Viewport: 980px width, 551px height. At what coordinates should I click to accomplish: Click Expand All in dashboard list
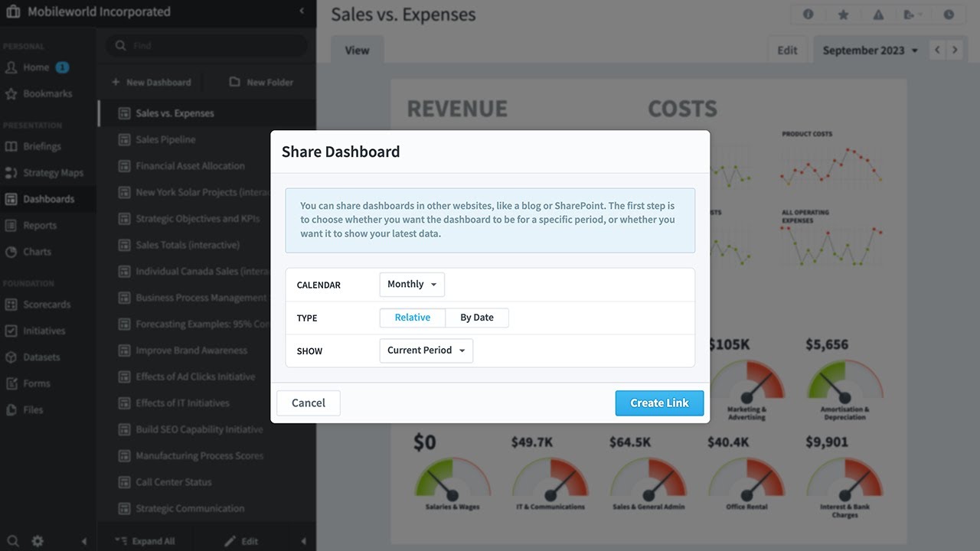(x=147, y=541)
